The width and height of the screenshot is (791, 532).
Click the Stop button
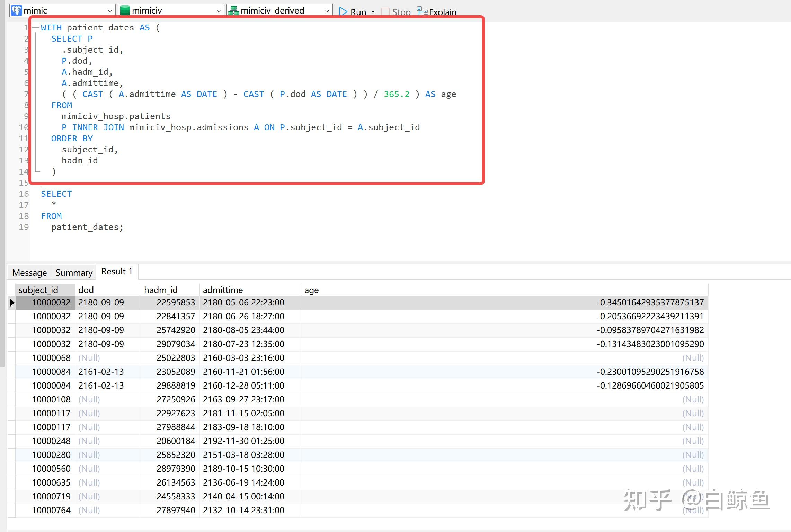click(397, 12)
